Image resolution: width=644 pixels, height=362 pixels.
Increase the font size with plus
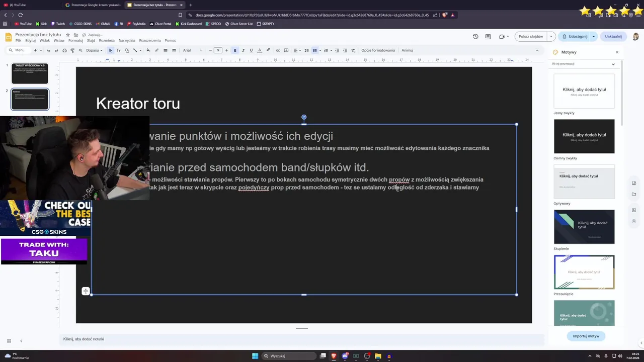click(226, 50)
